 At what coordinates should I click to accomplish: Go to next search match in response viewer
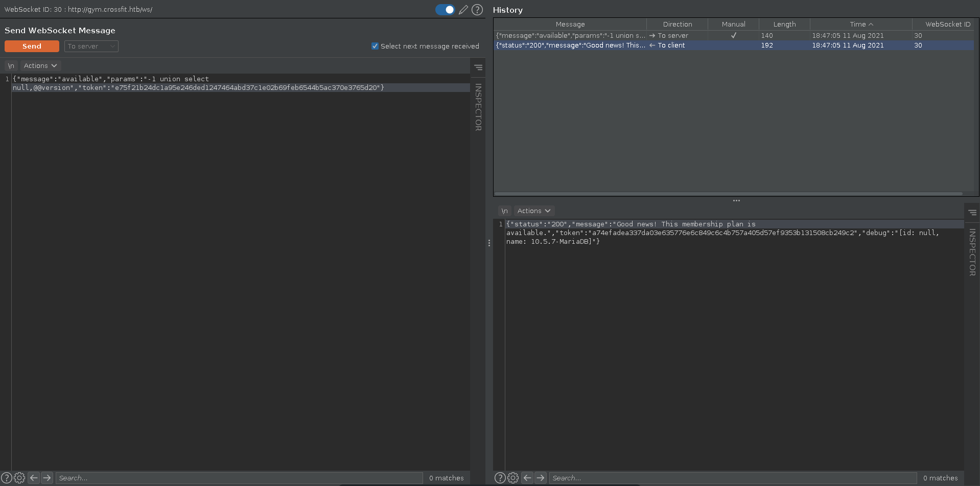[x=541, y=478]
